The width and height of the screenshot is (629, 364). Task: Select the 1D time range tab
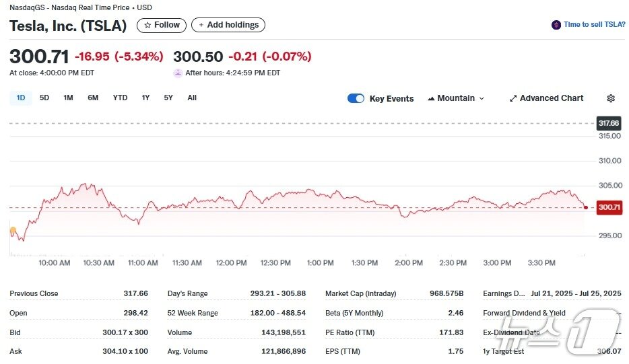coord(21,98)
